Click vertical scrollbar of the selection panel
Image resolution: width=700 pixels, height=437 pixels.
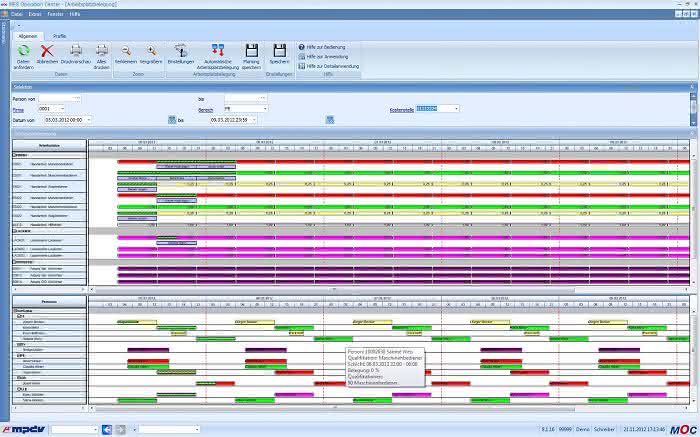(693, 109)
